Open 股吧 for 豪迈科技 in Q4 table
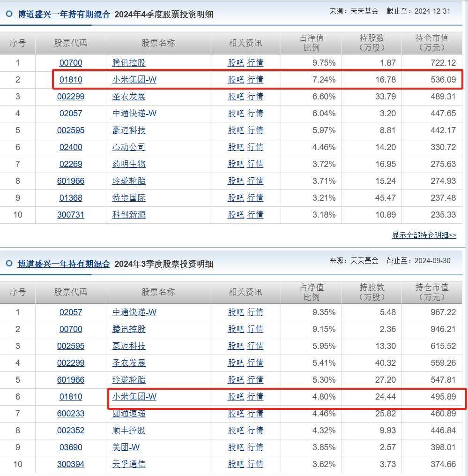468x476 pixels. point(236,130)
